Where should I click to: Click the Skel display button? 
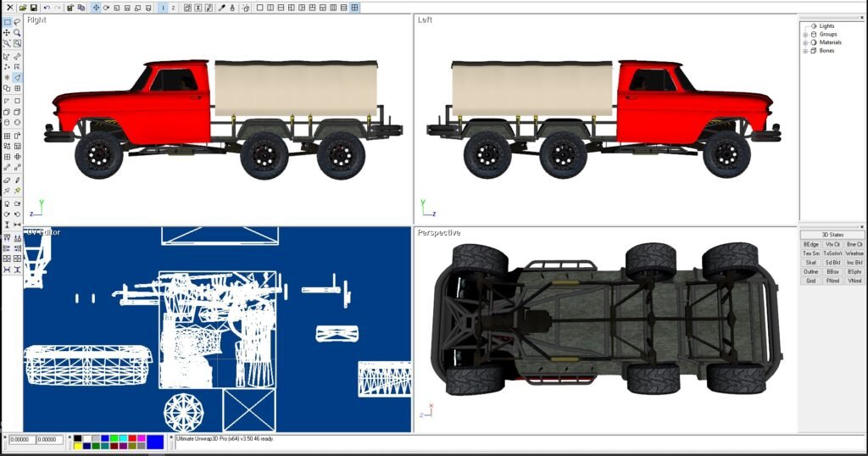(810, 262)
